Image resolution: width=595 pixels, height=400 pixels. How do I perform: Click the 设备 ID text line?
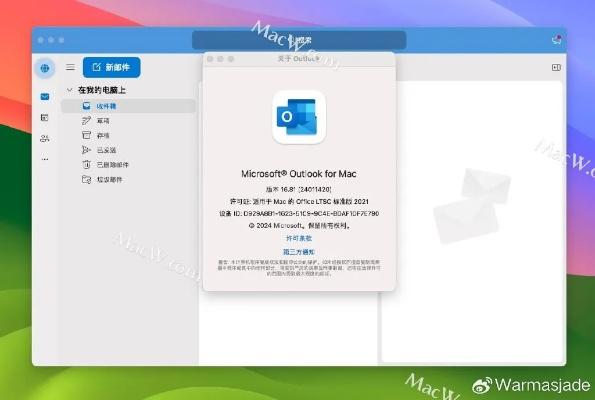tap(299, 214)
